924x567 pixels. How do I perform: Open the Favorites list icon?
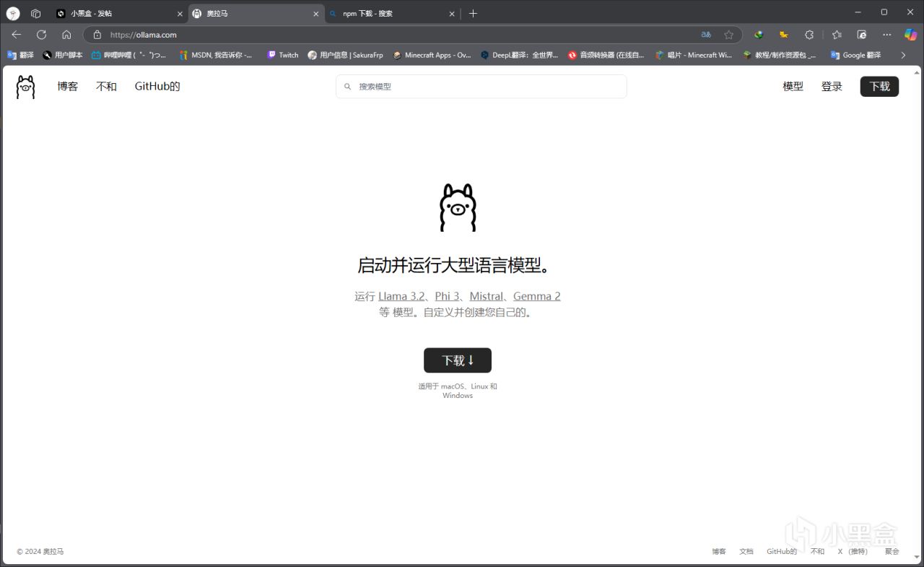(x=837, y=35)
